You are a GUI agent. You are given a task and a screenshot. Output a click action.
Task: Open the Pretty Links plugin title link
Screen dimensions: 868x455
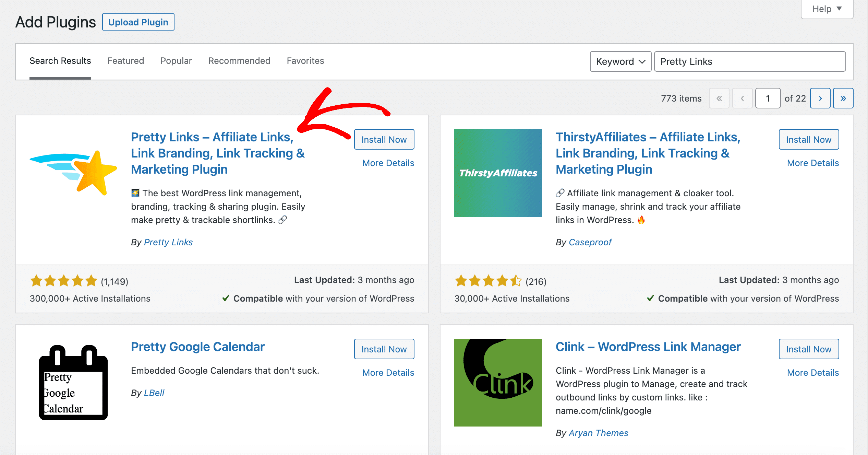pyautogui.click(x=218, y=153)
